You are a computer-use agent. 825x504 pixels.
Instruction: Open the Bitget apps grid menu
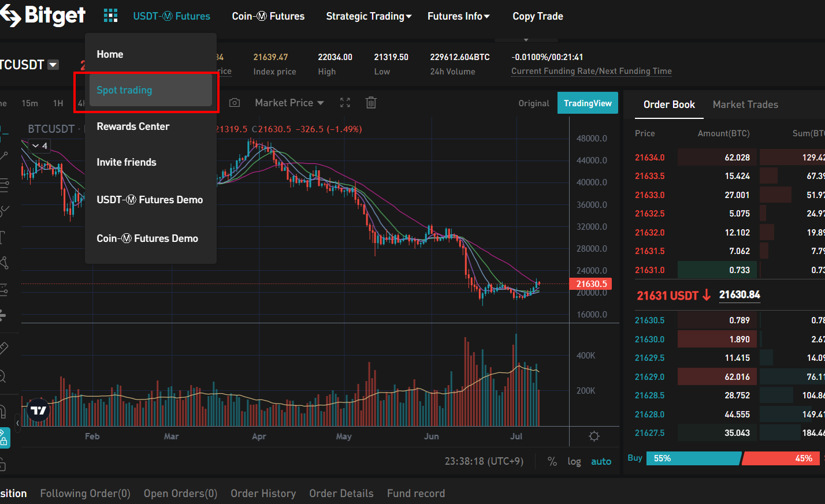coord(110,16)
